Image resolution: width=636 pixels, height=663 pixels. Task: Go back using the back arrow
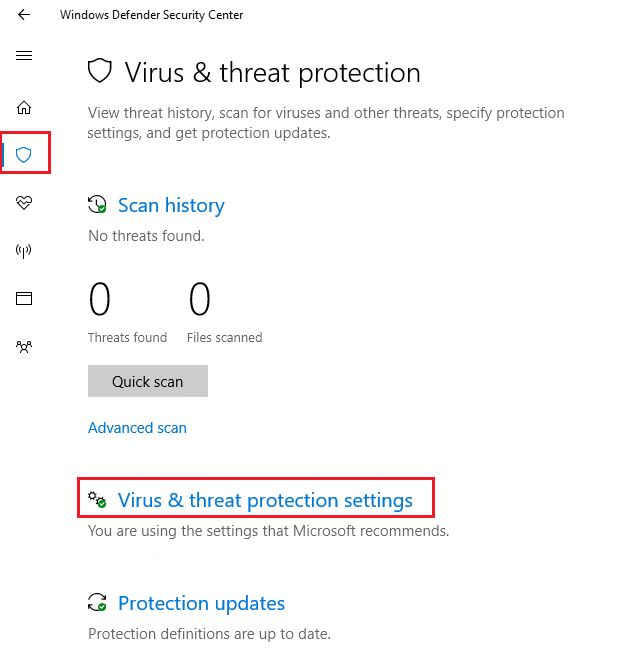pyautogui.click(x=24, y=15)
